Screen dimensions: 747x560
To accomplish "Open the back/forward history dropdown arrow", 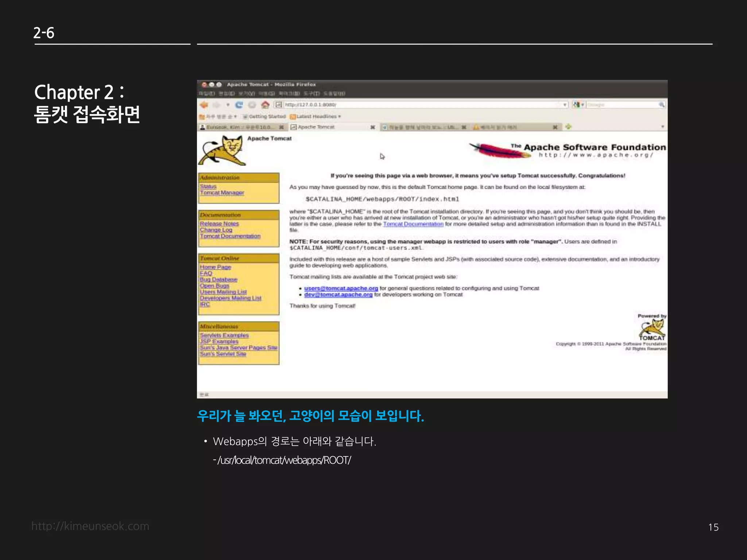I will [228, 105].
